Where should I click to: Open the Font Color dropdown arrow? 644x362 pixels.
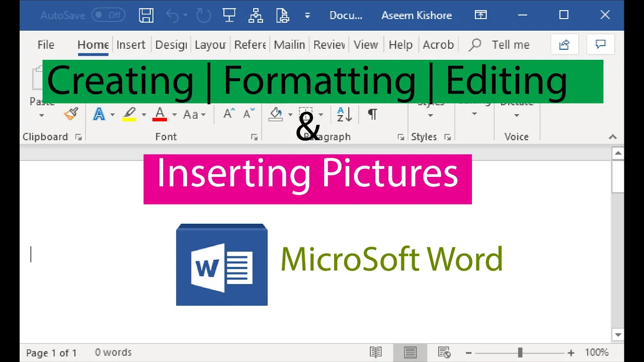174,115
